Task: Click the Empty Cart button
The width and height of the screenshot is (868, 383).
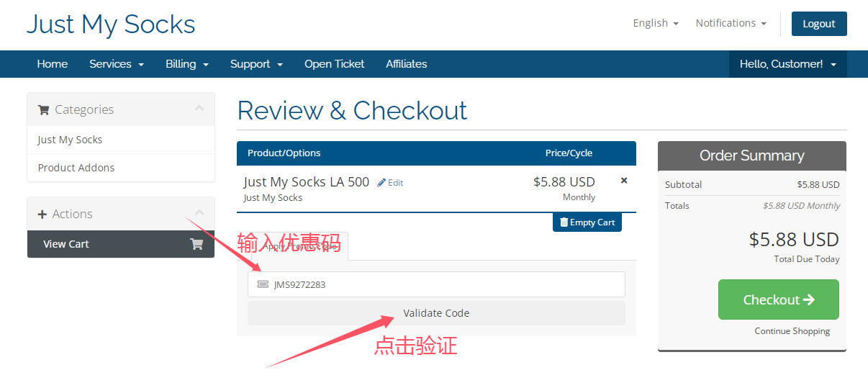Action: click(587, 222)
